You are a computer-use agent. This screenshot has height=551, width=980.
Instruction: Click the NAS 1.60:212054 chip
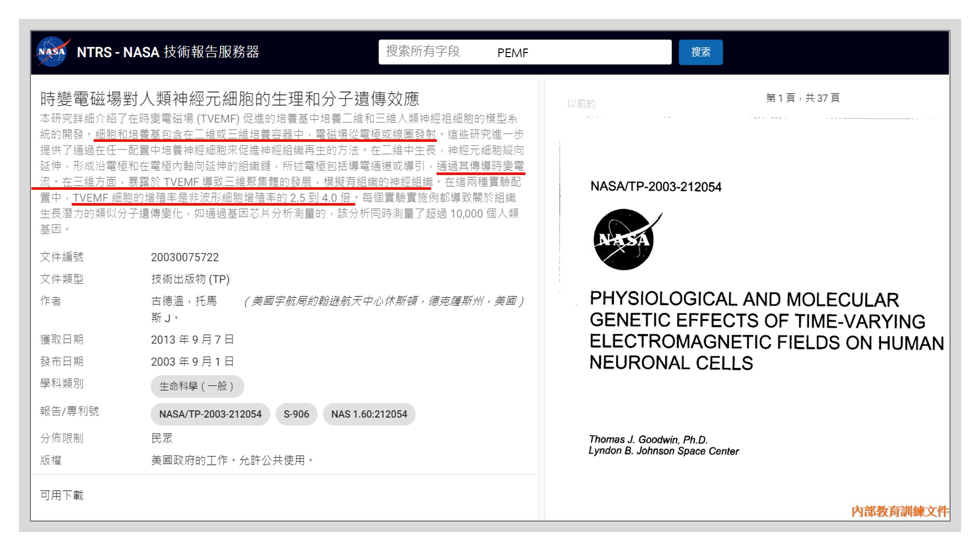369,414
